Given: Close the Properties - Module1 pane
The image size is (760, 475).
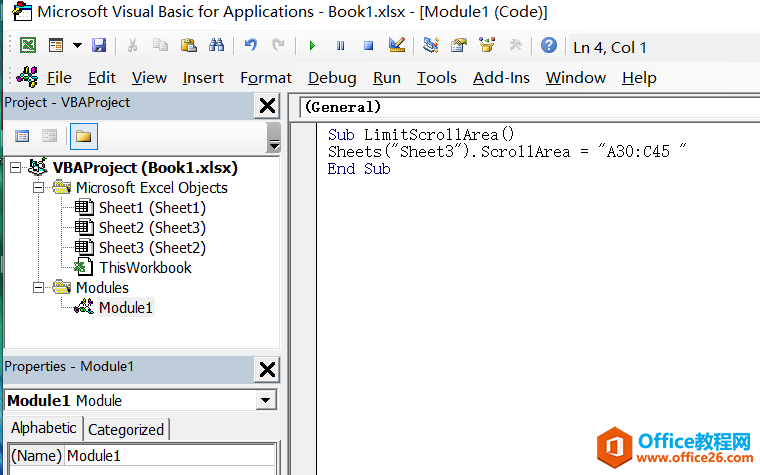Looking at the screenshot, I should coord(267,369).
